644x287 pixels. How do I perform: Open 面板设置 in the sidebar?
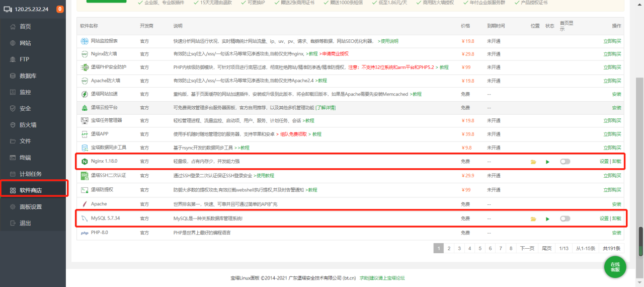click(x=33, y=206)
